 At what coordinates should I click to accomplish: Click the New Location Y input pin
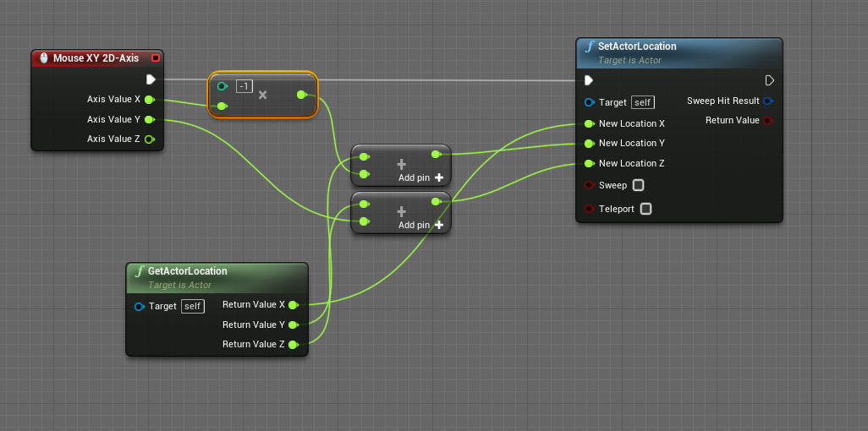coord(589,144)
